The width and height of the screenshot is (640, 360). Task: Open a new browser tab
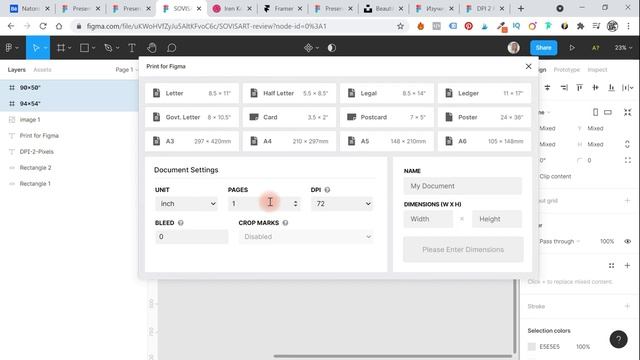click(x=521, y=9)
